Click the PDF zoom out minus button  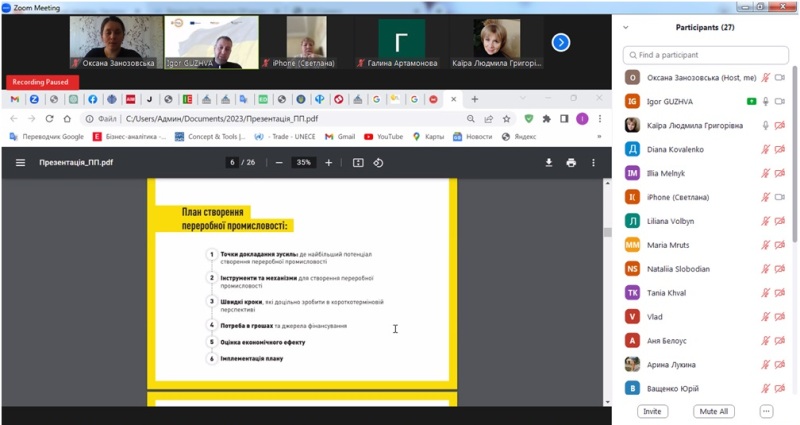click(x=279, y=163)
